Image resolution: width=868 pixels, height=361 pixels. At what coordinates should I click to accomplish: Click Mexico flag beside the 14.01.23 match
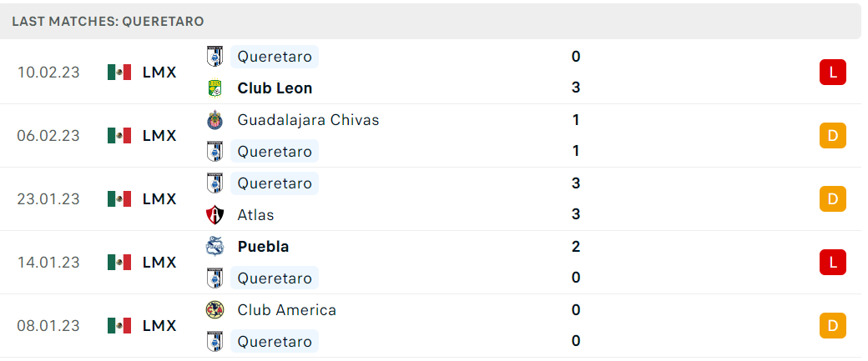coord(119,262)
